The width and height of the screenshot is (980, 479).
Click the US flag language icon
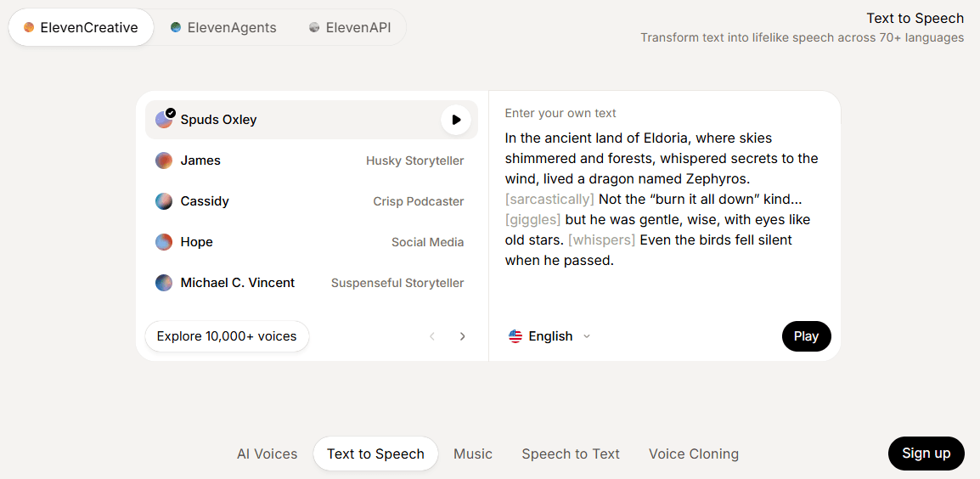tap(515, 336)
